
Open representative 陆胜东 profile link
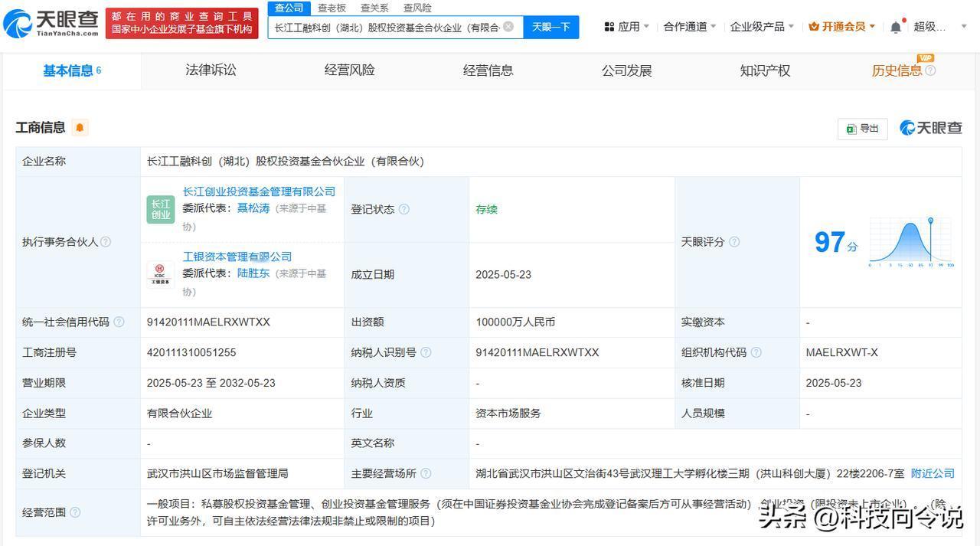tap(253, 273)
